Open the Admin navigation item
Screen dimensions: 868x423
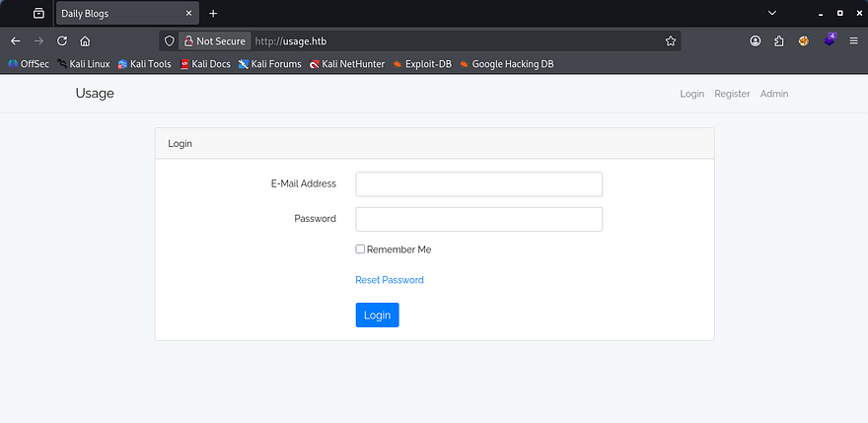coord(774,94)
